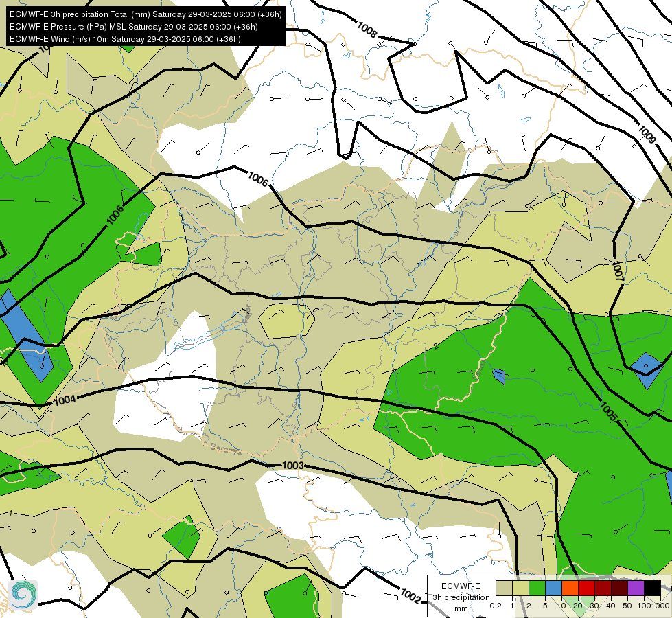
Task: Select the blue 5–10 mm legend swatch
Action: pyautogui.click(x=553, y=588)
